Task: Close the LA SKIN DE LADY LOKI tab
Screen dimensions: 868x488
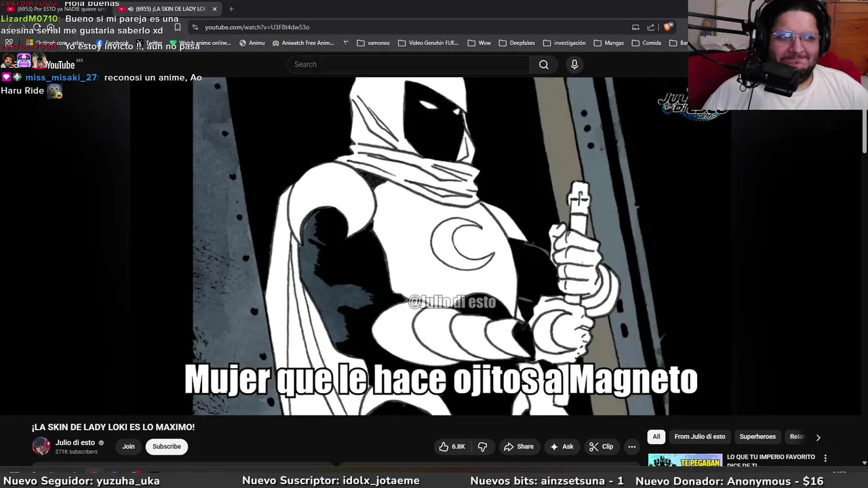Action: [x=214, y=9]
